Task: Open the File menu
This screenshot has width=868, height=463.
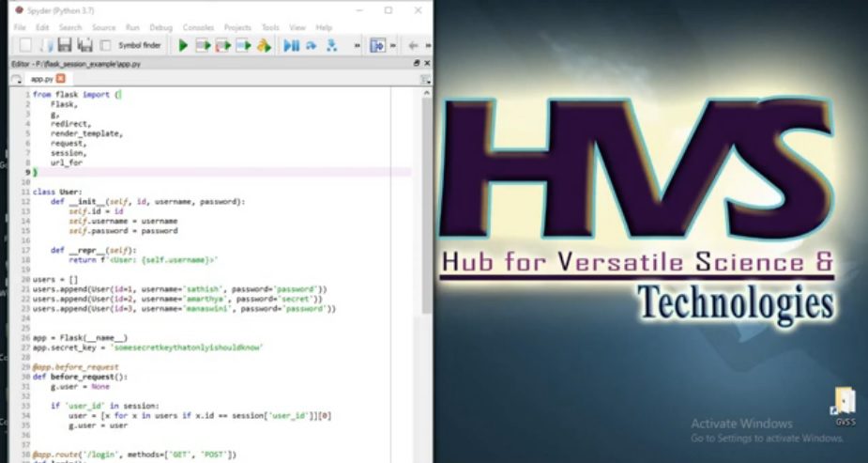Action: (20, 27)
